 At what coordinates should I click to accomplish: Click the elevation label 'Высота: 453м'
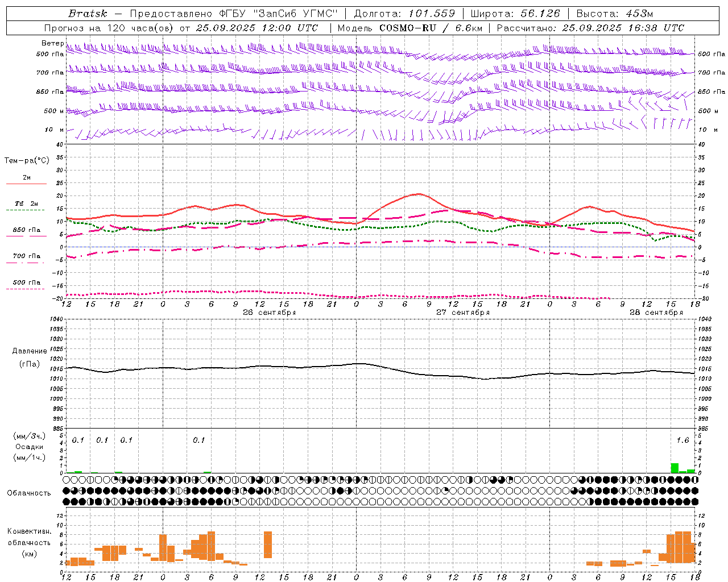point(615,14)
